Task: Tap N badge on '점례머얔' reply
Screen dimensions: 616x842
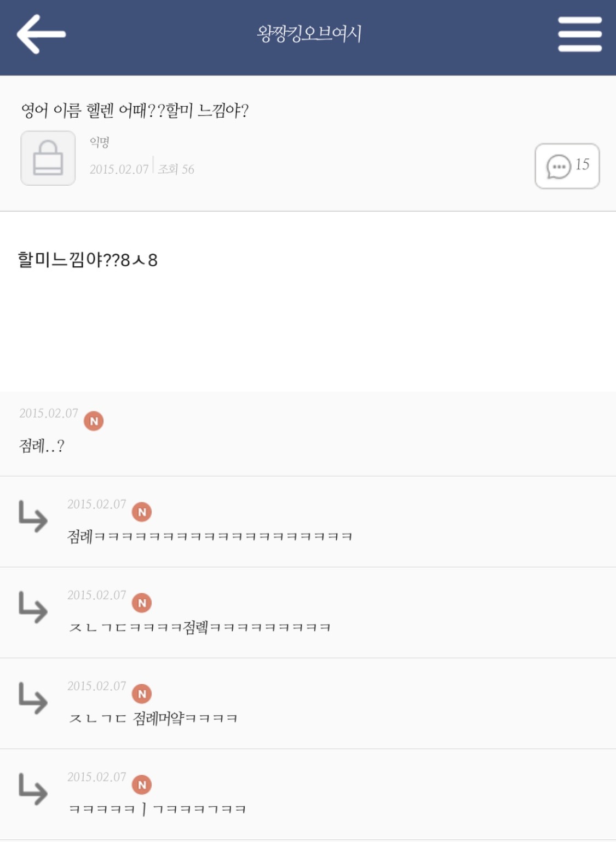Action: coord(142,694)
